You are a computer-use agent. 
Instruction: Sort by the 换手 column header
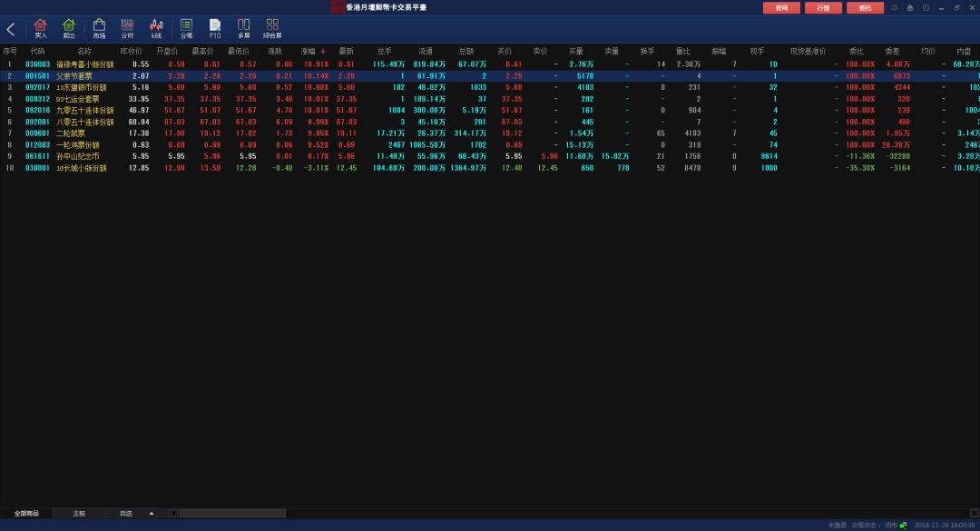coord(648,52)
